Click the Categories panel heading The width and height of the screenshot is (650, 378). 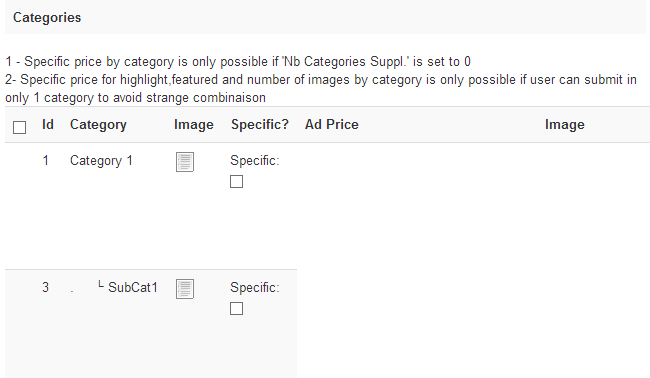[x=47, y=18]
